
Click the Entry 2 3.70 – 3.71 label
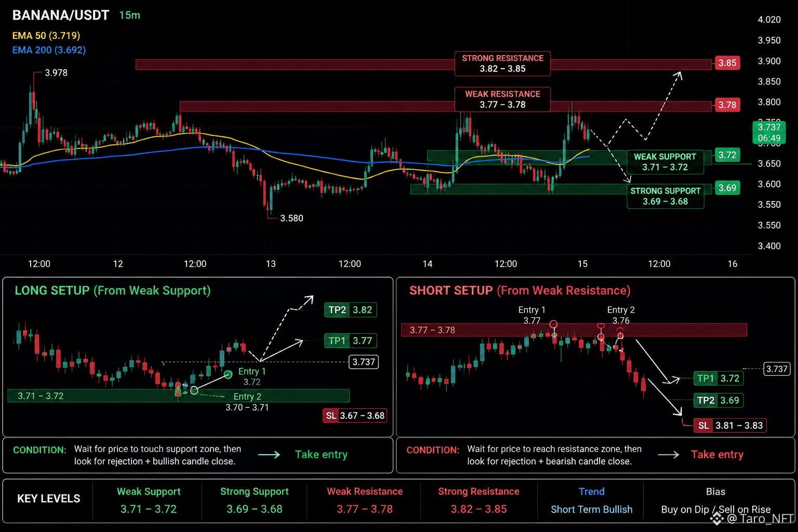[247, 402]
